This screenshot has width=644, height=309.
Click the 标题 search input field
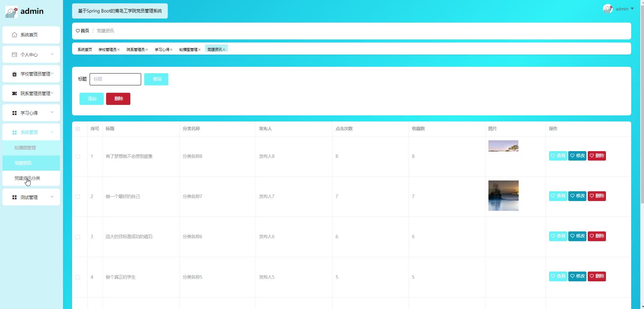pyautogui.click(x=115, y=79)
